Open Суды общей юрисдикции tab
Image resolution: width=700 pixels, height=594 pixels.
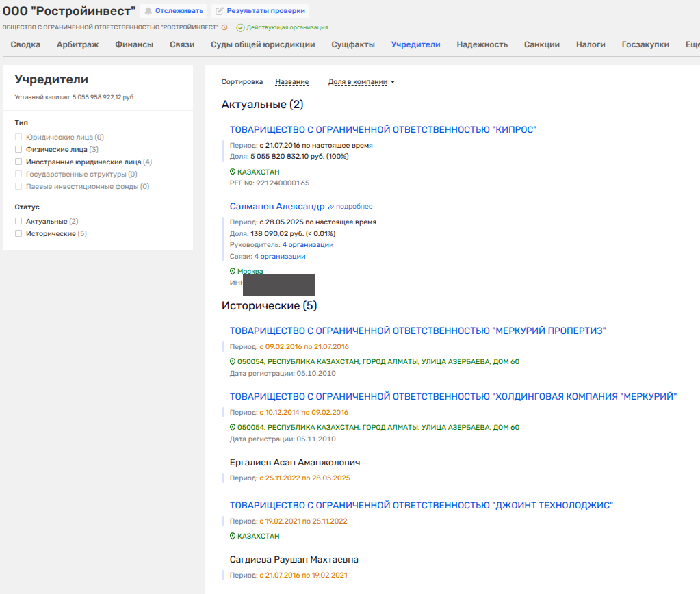(263, 44)
